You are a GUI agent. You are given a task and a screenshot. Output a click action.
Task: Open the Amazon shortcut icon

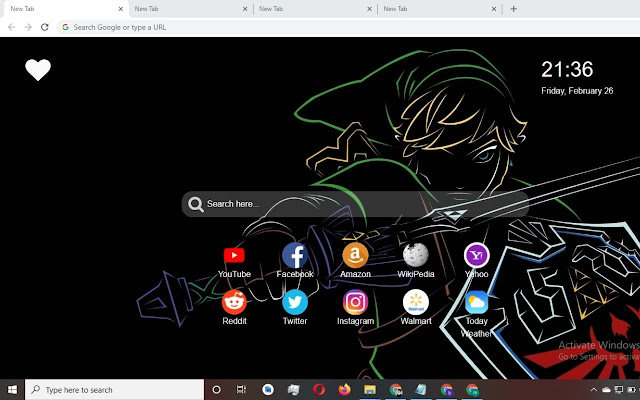click(x=355, y=256)
